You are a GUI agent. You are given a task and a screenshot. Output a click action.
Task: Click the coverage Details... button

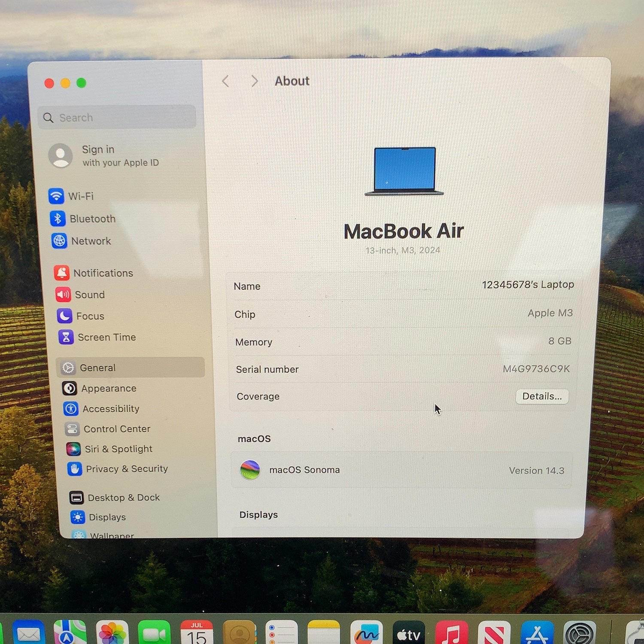click(542, 396)
